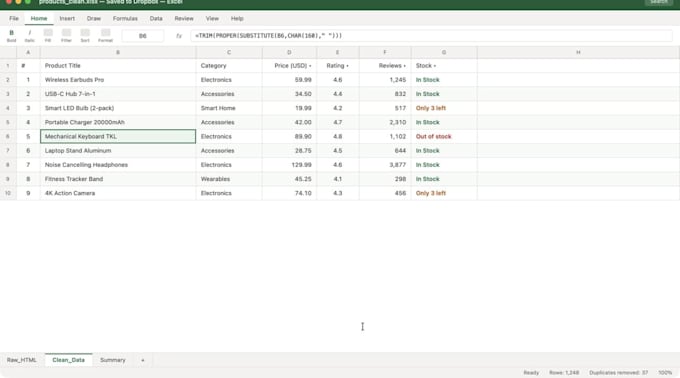Open the View ribbon tab

[212, 19]
